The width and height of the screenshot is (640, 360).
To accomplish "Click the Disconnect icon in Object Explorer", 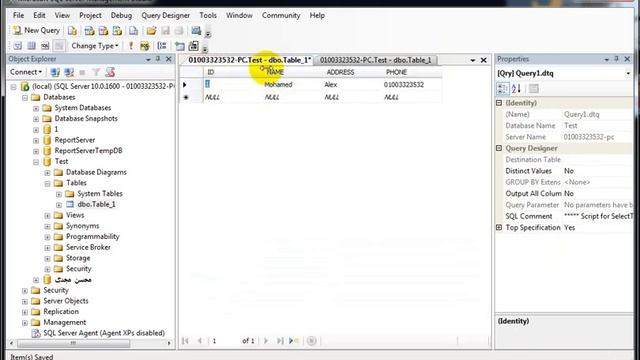I will (69, 72).
